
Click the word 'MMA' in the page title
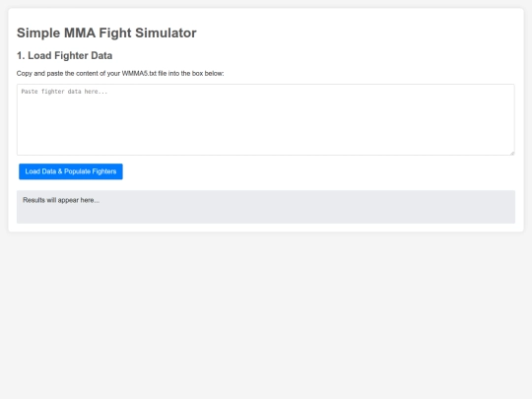[80, 33]
